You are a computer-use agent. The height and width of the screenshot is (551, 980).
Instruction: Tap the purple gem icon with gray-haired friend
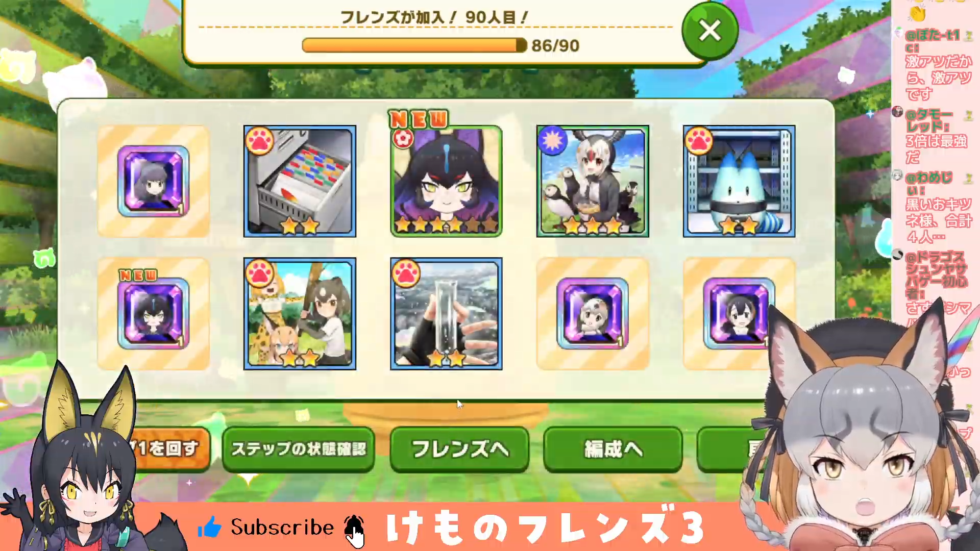[153, 181]
